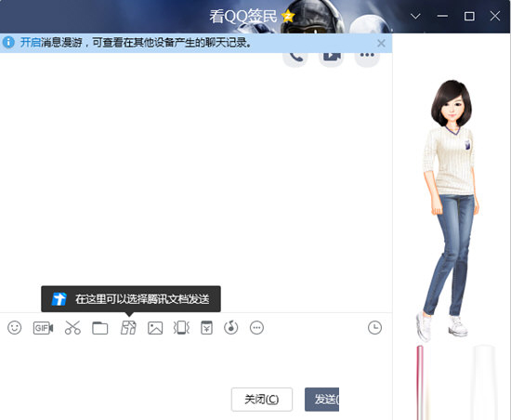The height and width of the screenshot is (420, 511).
Task: Select the scissors screenshot tool
Action: tap(72, 328)
